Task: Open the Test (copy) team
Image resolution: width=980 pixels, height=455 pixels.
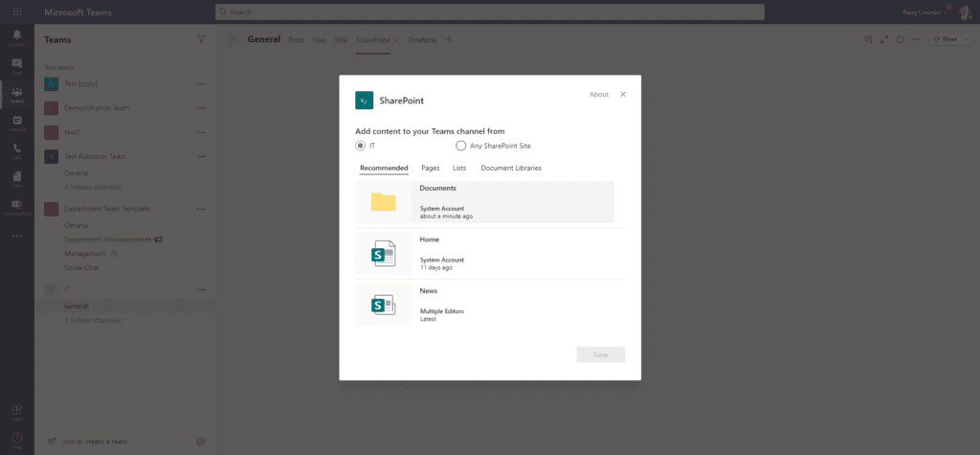Action: [x=80, y=84]
